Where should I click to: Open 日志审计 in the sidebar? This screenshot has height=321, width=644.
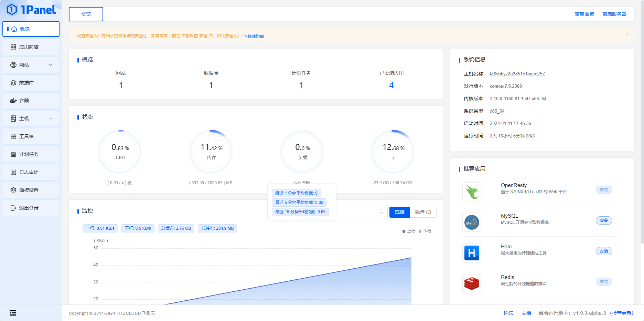[x=31, y=172]
